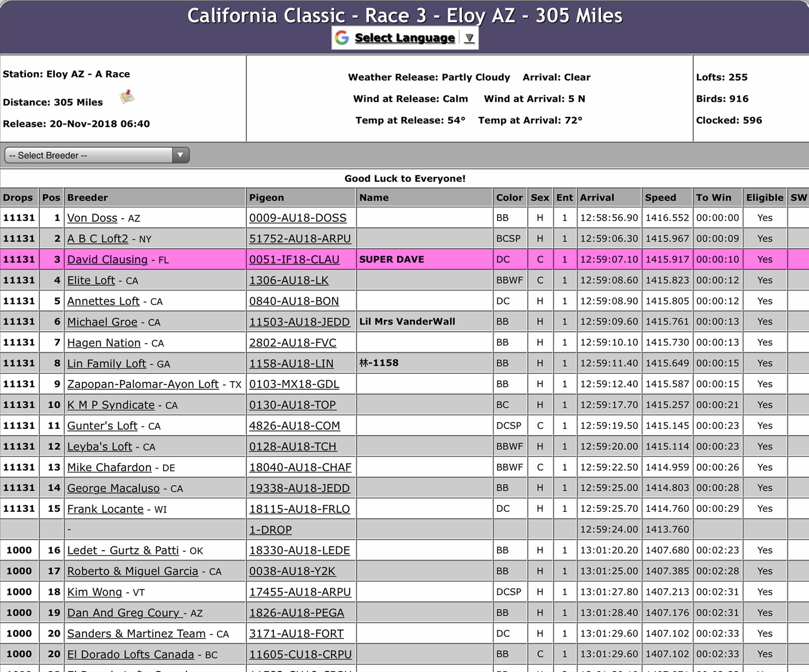The height and width of the screenshot is (672, 809).
Task: Click Kim Wong breeder link
Action: pyautogui.click(x=94, y=592)
